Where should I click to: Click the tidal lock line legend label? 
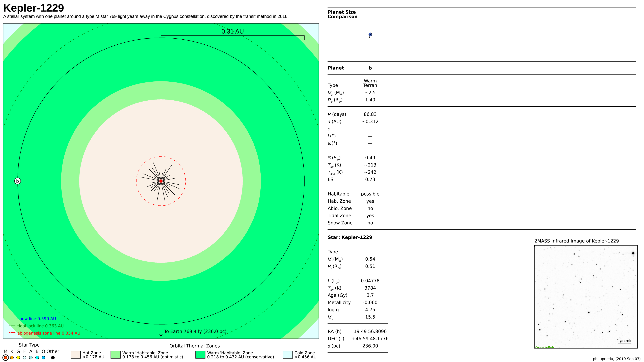pos(40,326)
